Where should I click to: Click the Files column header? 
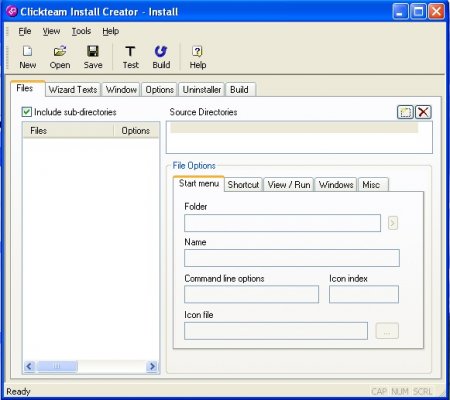pyautogui.click(x=68, y=130)
